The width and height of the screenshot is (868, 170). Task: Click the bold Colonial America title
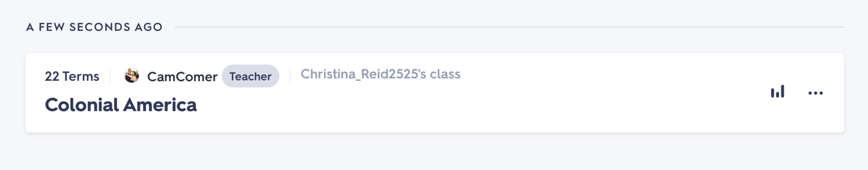pyautogui.click(x=120, y=105)
